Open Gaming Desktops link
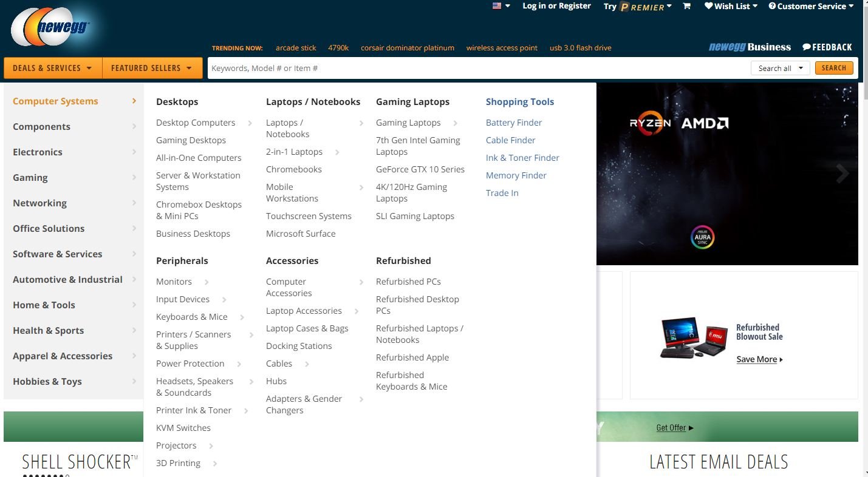Viewport: 868px width, 477px height. [x=191, y=140]
